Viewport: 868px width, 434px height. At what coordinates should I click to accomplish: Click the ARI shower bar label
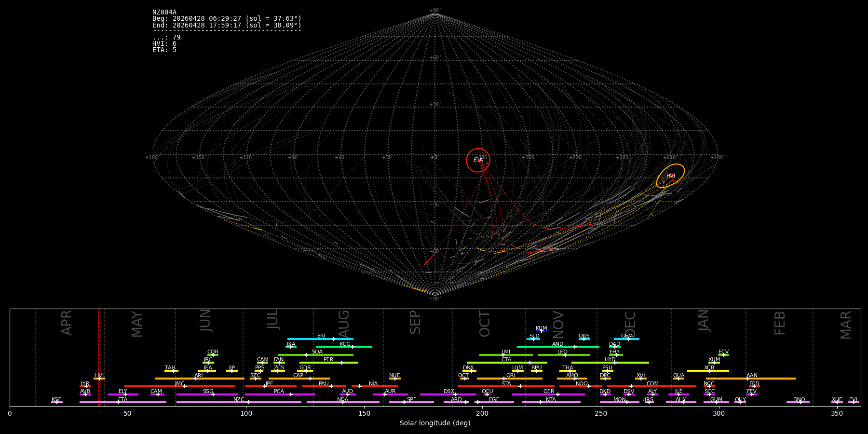(199, 376)
